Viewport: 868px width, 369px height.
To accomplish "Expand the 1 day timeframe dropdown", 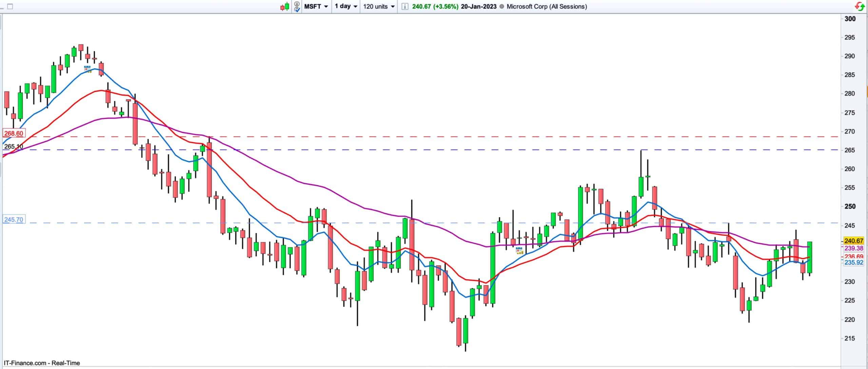I will [x=346, y=6].
